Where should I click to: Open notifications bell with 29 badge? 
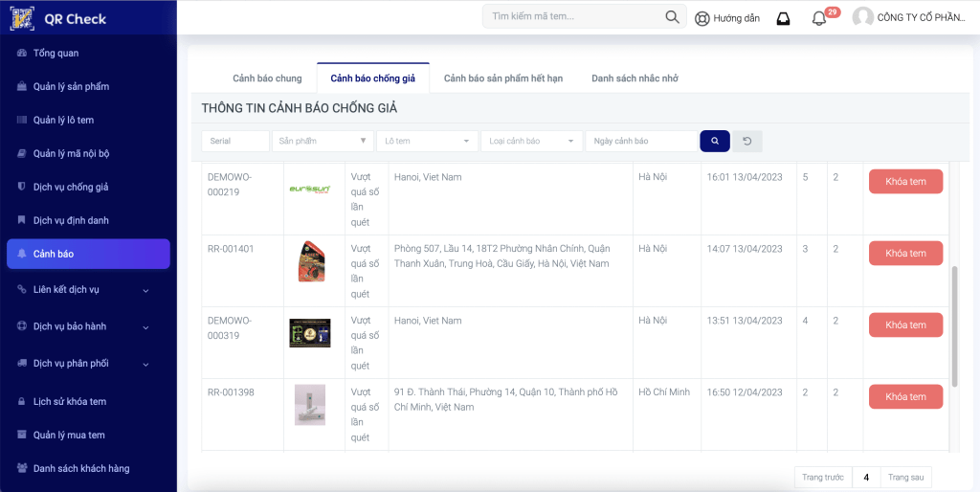(x=819, y=19)
